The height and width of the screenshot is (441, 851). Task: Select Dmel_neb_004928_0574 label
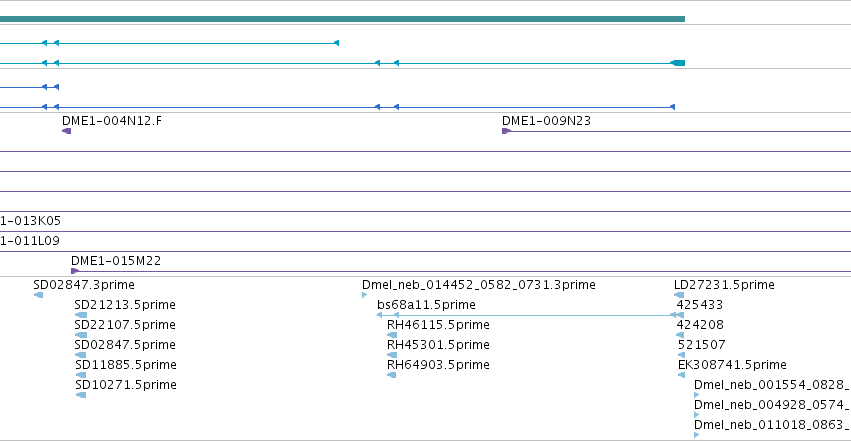click(772, 405)
